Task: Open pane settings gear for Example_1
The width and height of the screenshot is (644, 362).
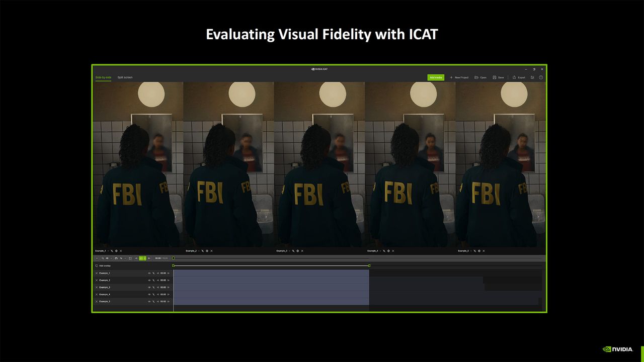Action: pos(116,250)
